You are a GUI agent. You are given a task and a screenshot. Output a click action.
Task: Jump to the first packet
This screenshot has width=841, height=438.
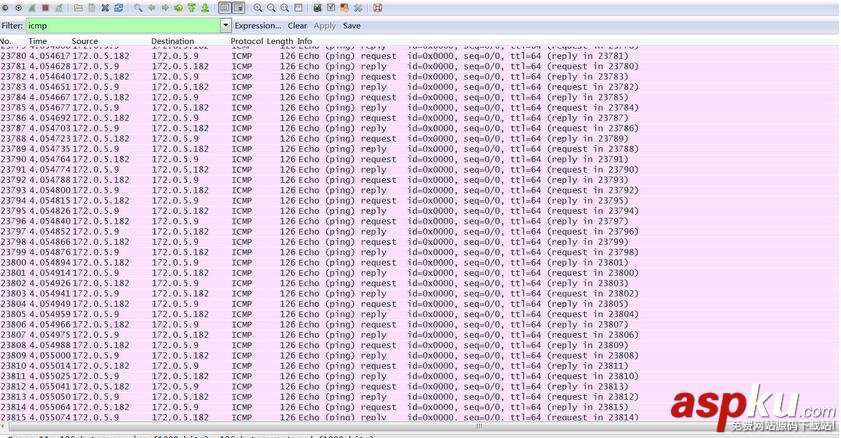click(191, 8)
